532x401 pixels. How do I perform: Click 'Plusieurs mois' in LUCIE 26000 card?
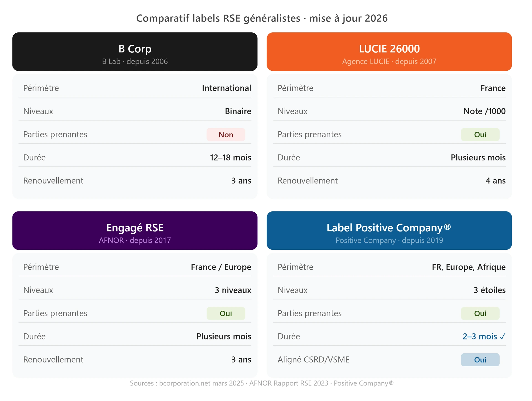[478, 157]
